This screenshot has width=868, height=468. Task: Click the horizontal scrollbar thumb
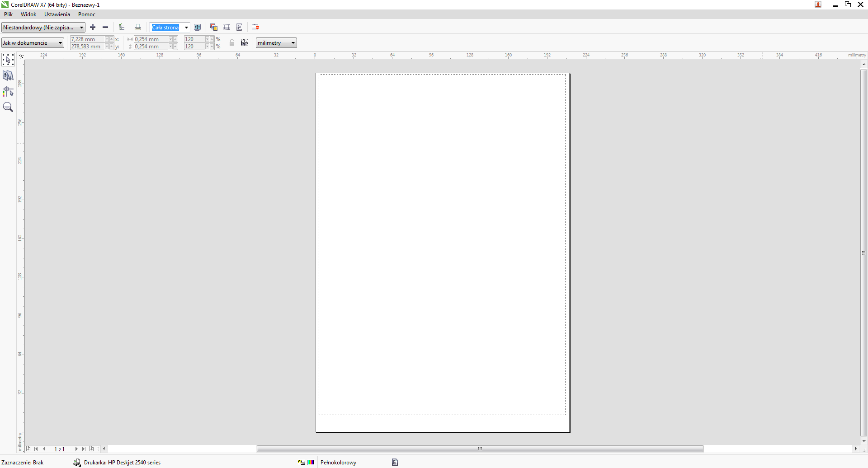(480, 449)
